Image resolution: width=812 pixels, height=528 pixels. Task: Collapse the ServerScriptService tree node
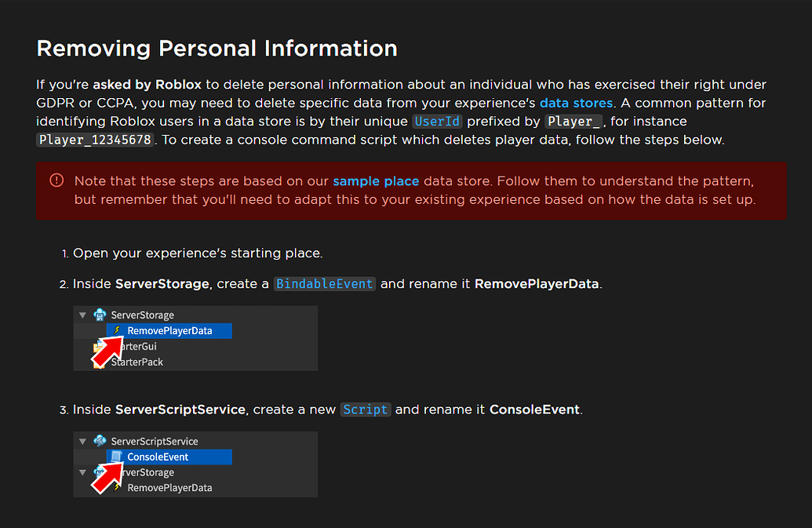click(82, 441)
